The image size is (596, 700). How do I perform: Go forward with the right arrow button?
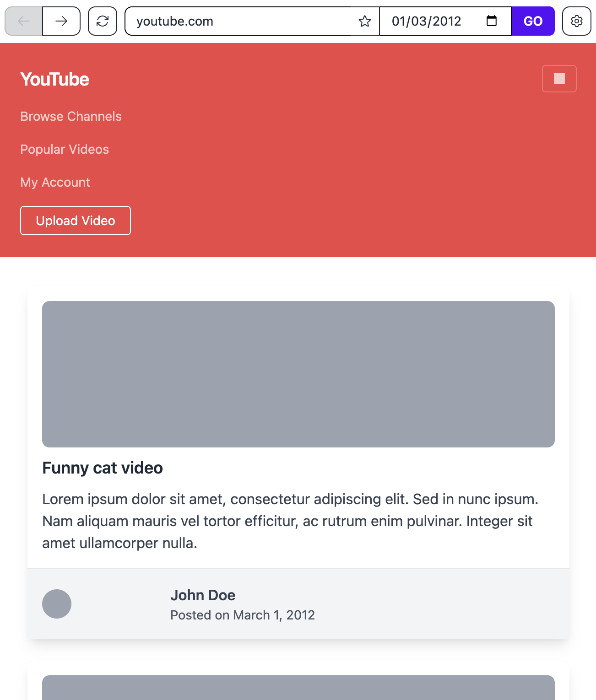click(x=61, y=21)
